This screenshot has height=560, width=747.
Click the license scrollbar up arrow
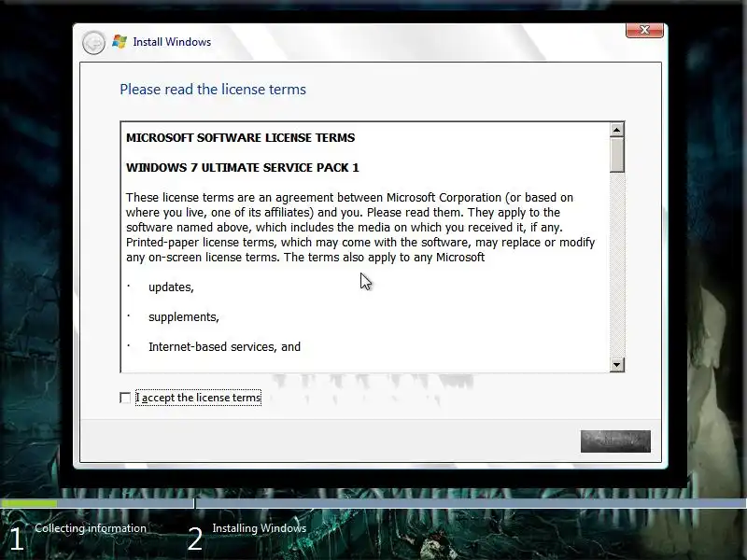click(x=617, y=130)
